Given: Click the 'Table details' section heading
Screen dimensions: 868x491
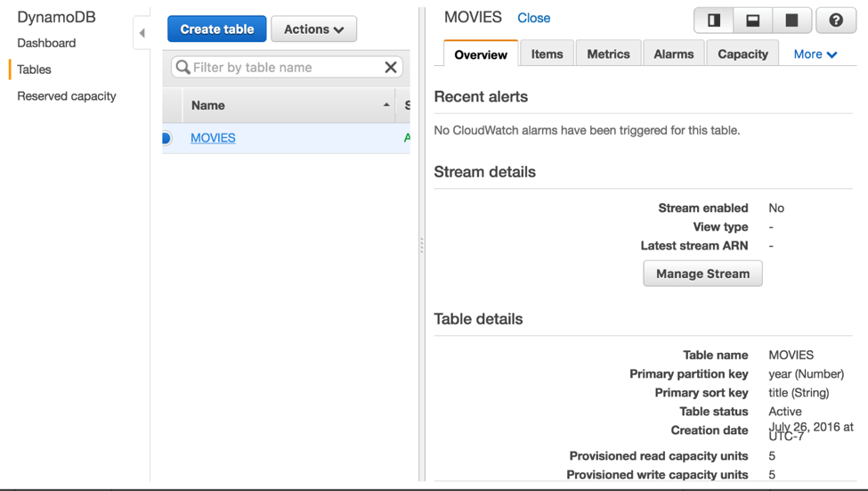Looking at the screenshot, I should pos(478,319).
